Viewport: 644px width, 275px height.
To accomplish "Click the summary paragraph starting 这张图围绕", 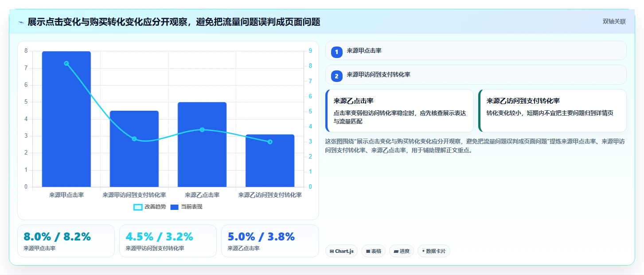I will 476,146.
